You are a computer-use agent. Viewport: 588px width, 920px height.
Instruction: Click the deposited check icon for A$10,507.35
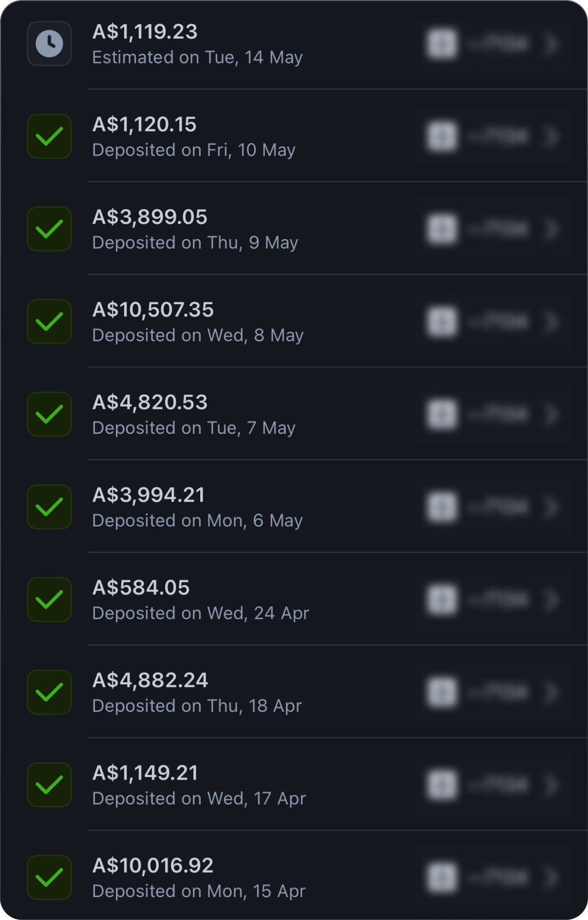(x=49, y=322)
